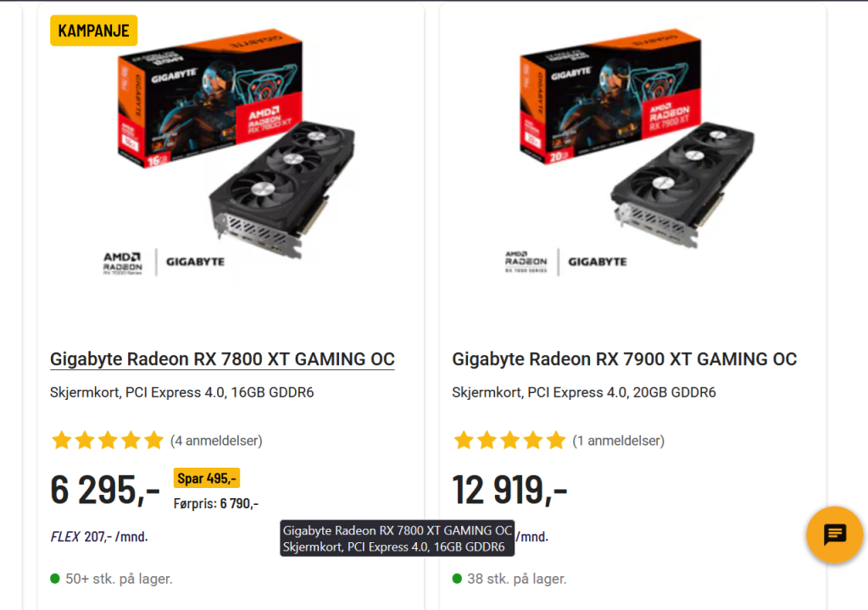Image resolution: width=868 pixels, height=610 pixels.
Task: Open the chat support bubble icon
Action: pos(834,535)
